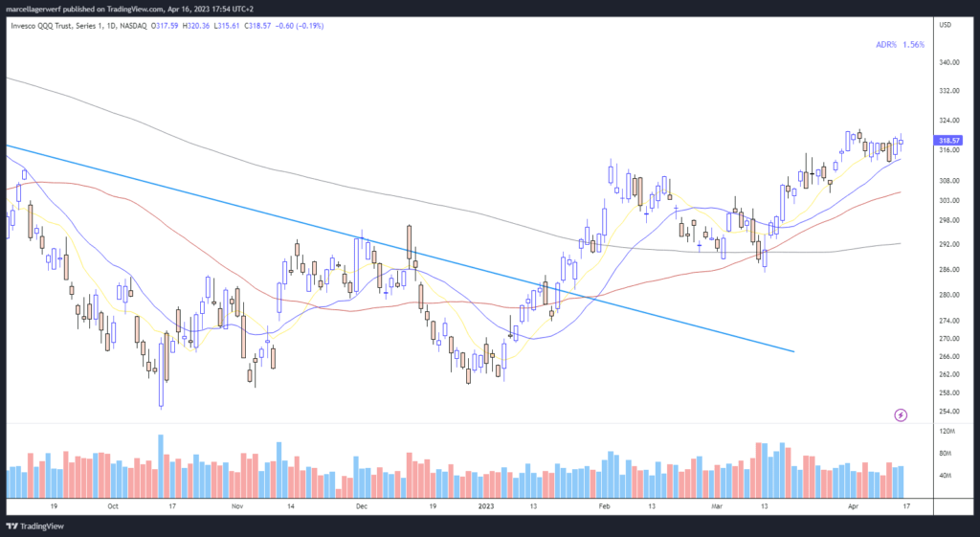Click the closing value C318.57 in header
The height and width of the screenshot is (537, 980).
257,26
